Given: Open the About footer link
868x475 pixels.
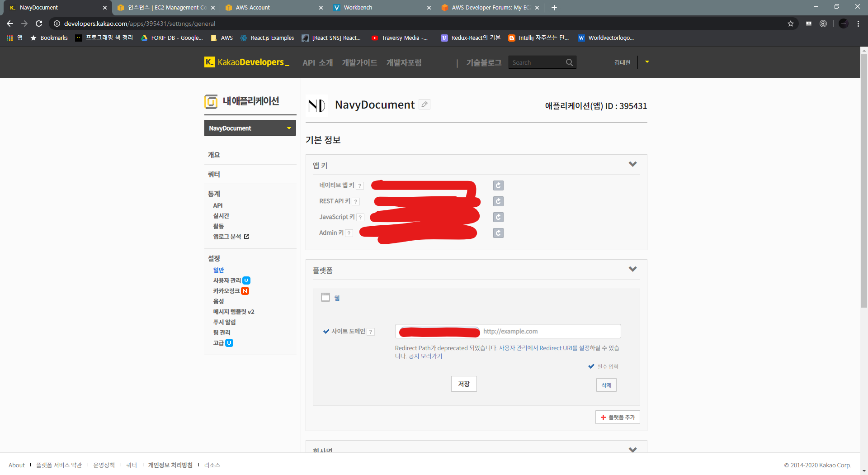Looking at the screenshot, I should (x=17, y=465).
